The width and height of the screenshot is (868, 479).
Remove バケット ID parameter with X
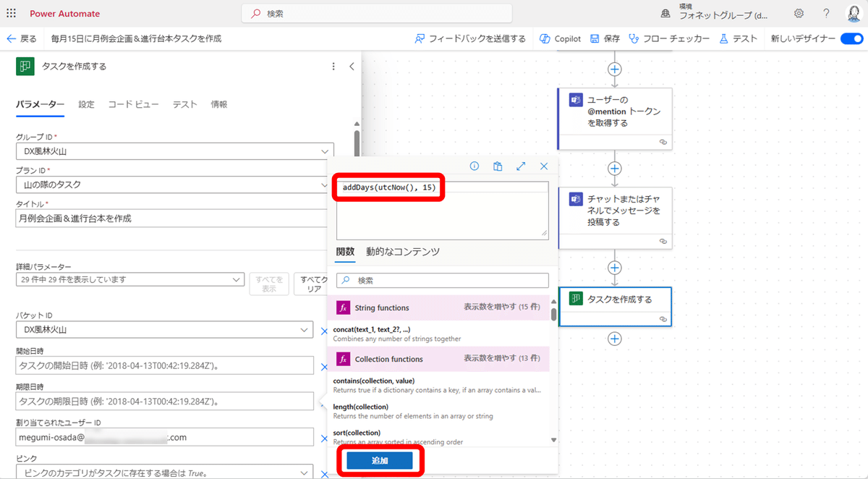tap(325, 331)
